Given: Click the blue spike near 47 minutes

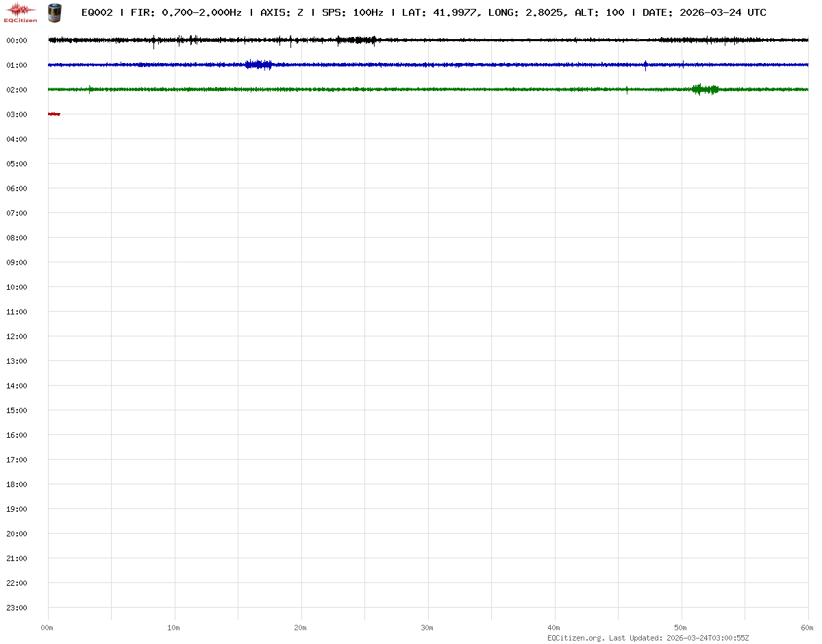Looking at the screenshot, I should (645, 66).
